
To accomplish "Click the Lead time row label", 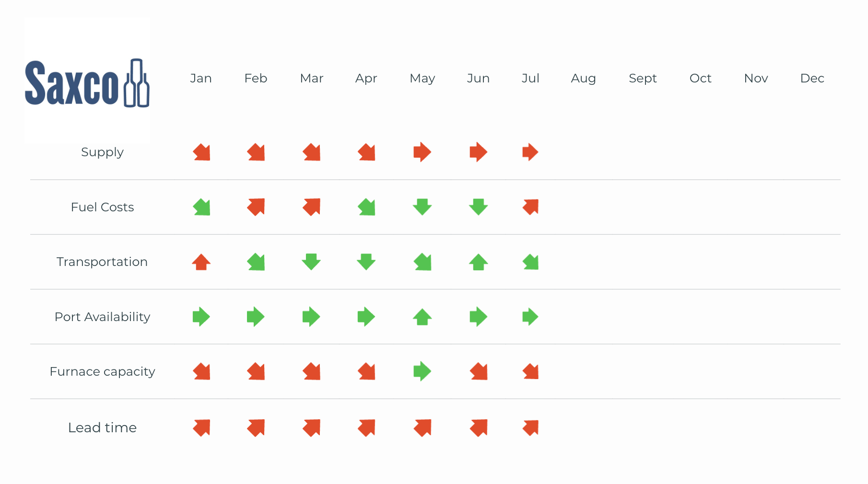I will [x=102, y=427].
